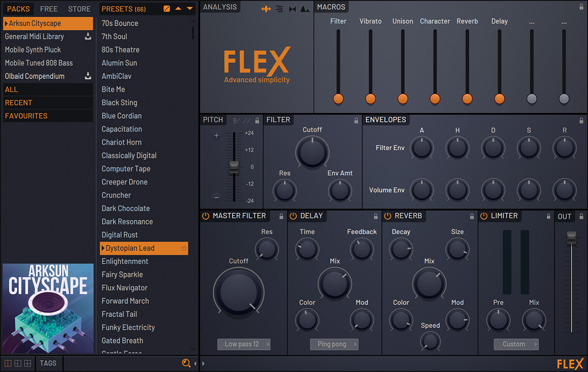Click the Filter panel lock icon
The height and width of the screenshot is (372, 588).
click(x=356, y=120)
